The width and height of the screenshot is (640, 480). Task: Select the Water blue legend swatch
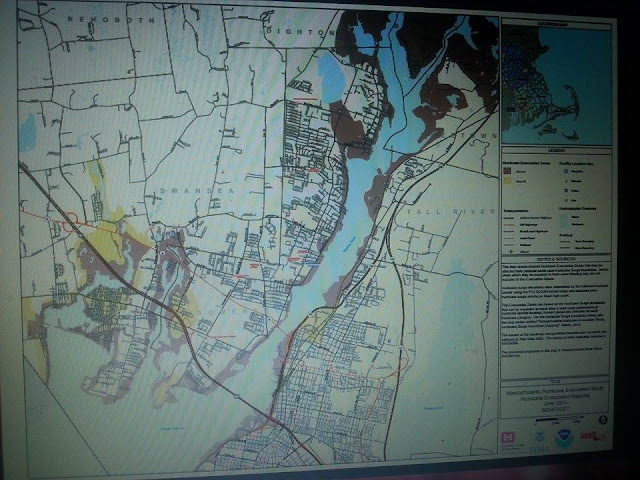[x=565, y=217]
